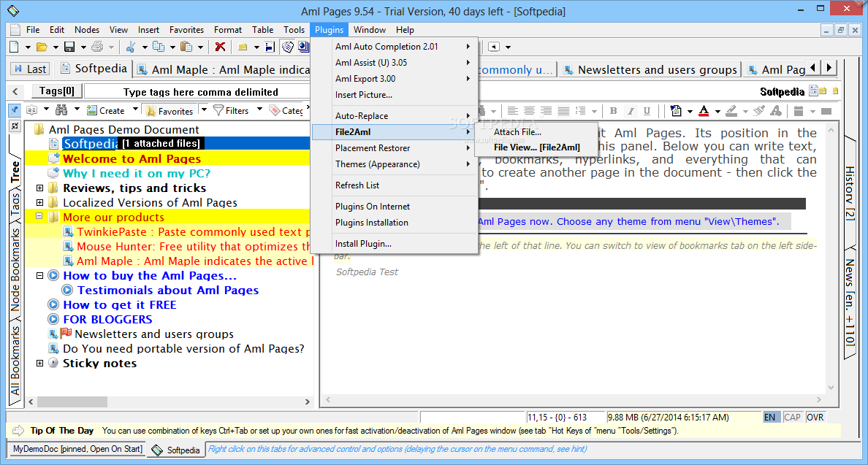The height and width of the screenshot is (465, 868).
Task: Open the dropdown arrow next to New document
Action: click(x=28, y=47)
